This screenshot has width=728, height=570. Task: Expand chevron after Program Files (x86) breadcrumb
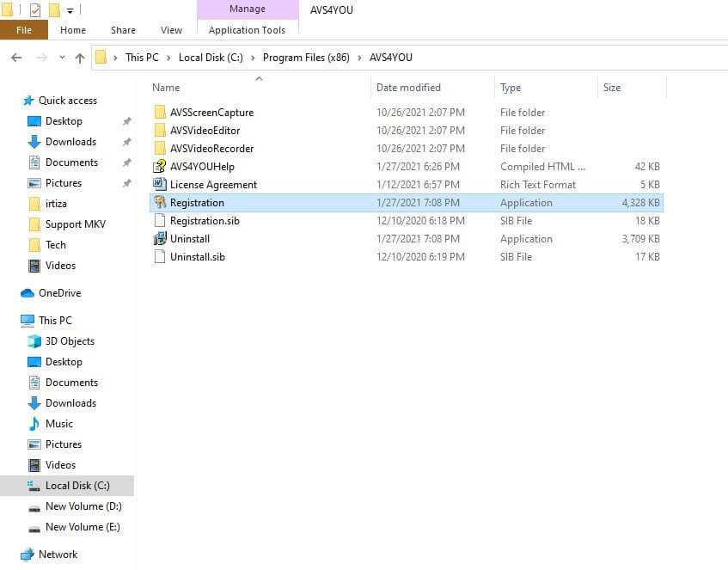[x=359, y=58]
